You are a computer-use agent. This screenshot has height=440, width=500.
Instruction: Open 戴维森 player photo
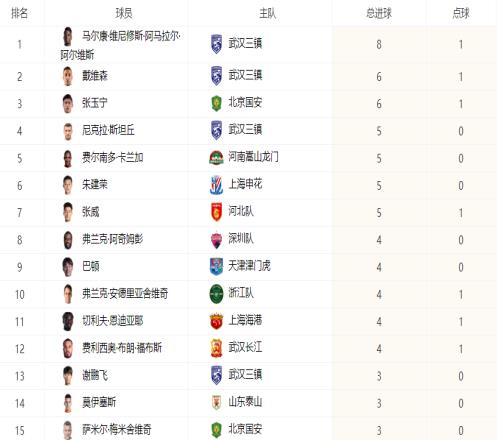pyautogui.click(x=68, y=76)
